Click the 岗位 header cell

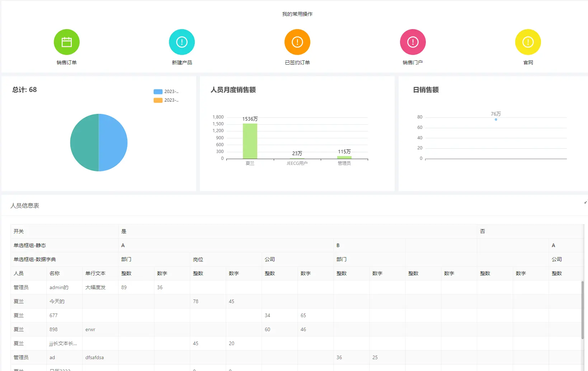pos(226,259)
